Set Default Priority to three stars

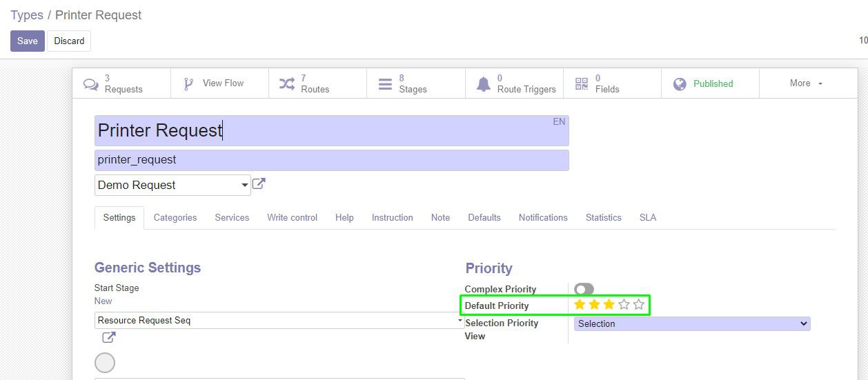pyautogui.click(x=609, y=304)
